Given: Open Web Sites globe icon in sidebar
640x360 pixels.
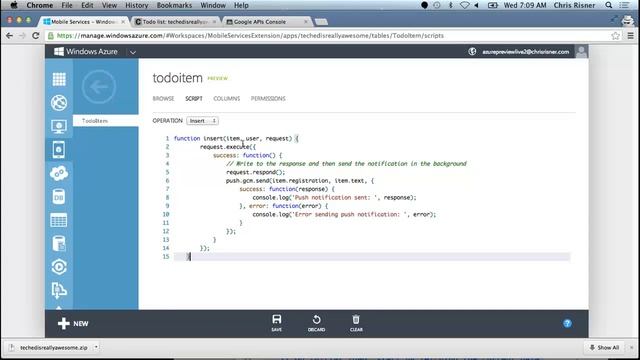Looking at the screenshot, I should [59, 103].
